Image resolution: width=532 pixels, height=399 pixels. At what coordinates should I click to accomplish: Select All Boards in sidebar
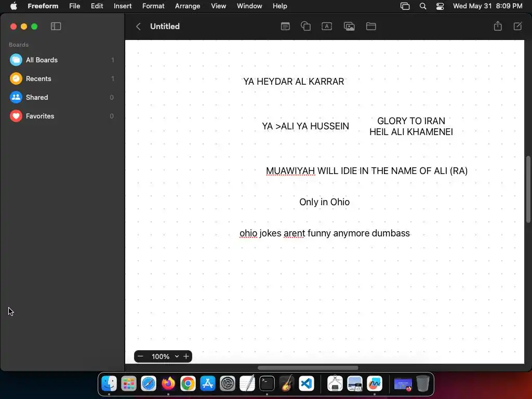point(62,60)
